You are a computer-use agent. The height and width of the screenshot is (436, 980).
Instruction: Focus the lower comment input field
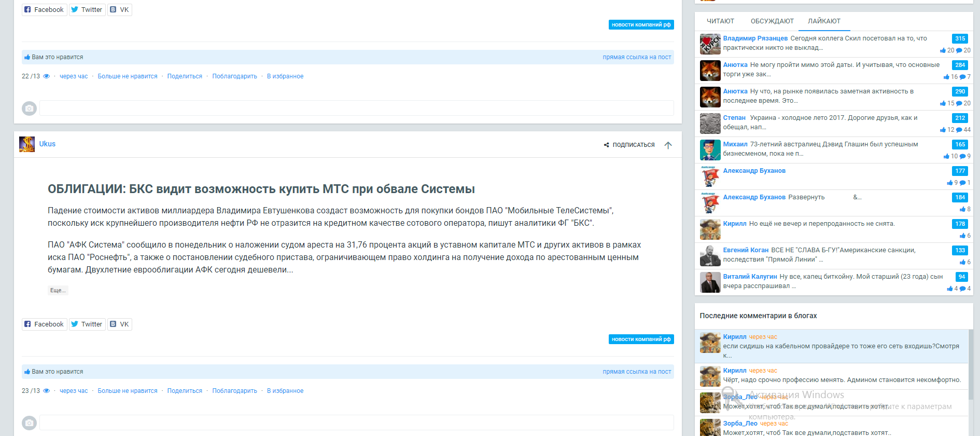pyautogui.click(x=357, y=423)
